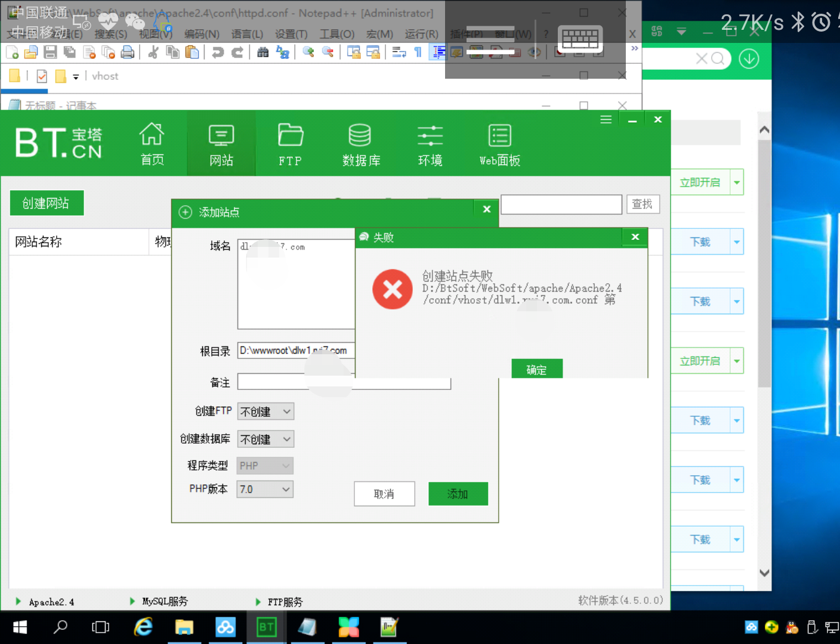Click the first 立即开启 button

pos(700,182)
